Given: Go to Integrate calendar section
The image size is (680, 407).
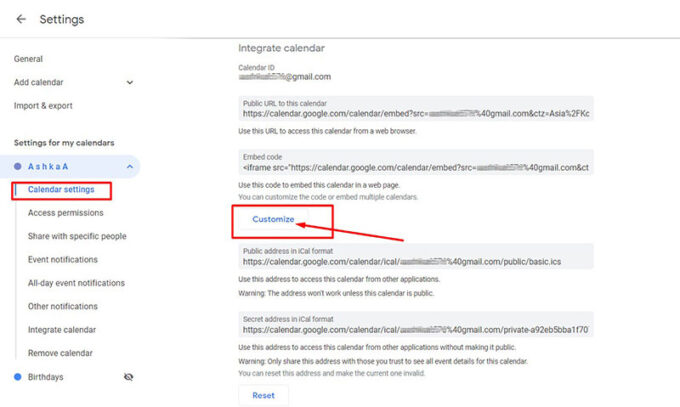Looking at the screenshot, I should tap(62, 330).
